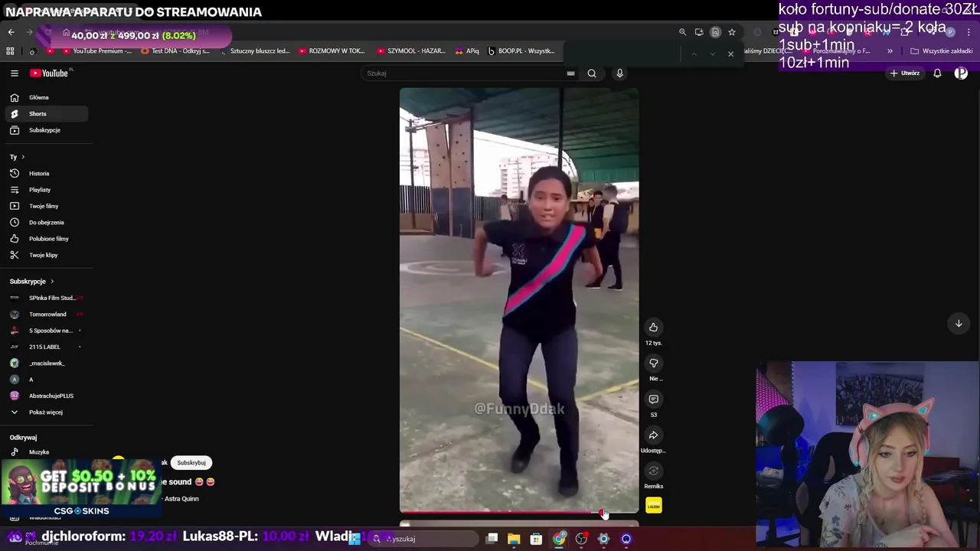This screenshot has width=980, height=551.
Task: Open the browser apps grid icon
Action: pyautogui.click(x=10, y=51)
